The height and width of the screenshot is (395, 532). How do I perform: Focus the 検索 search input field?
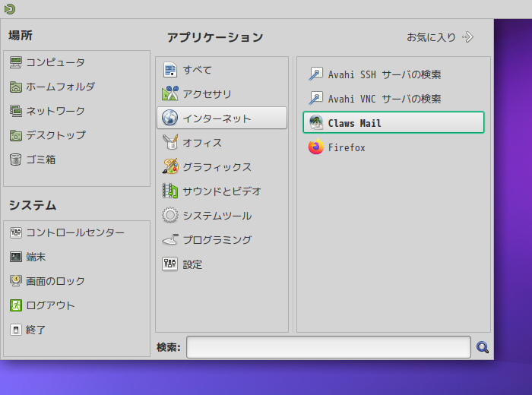tap(328, 347)
